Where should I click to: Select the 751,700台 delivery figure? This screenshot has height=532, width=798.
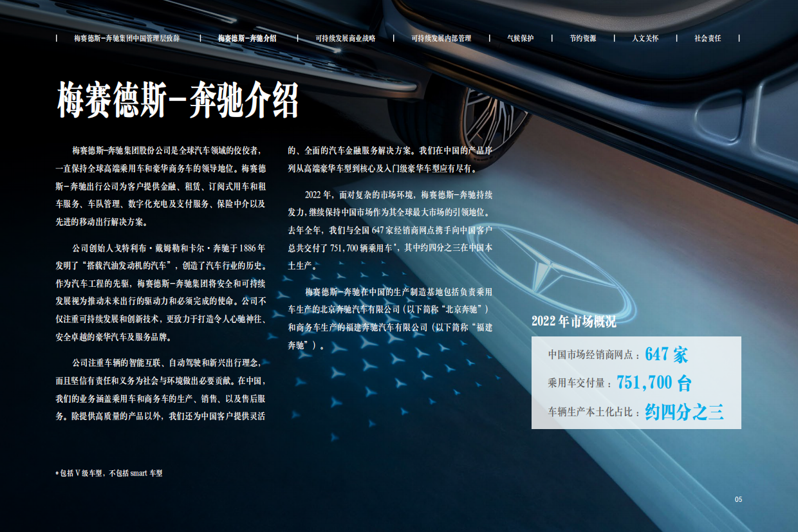654,383
